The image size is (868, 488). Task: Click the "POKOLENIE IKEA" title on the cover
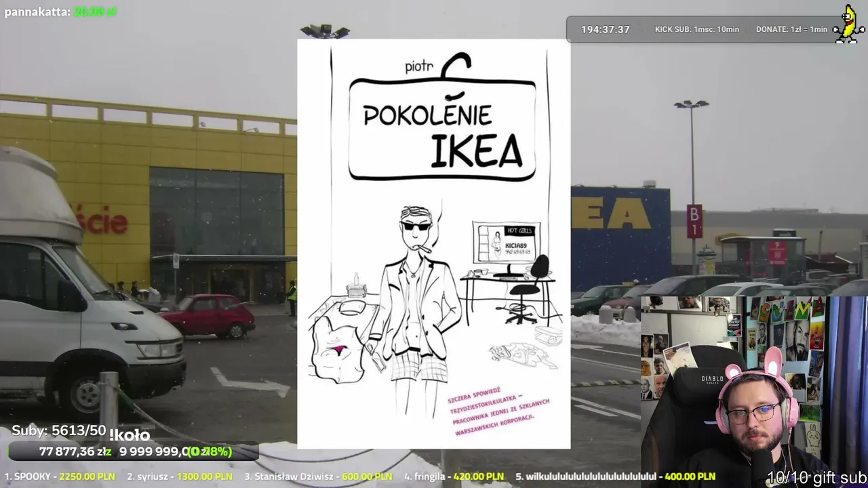tap(443, 136)
